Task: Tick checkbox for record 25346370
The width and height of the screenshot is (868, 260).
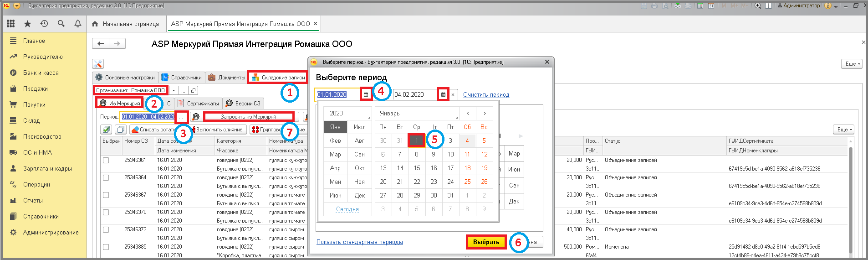Action: [x=106, y=213]
